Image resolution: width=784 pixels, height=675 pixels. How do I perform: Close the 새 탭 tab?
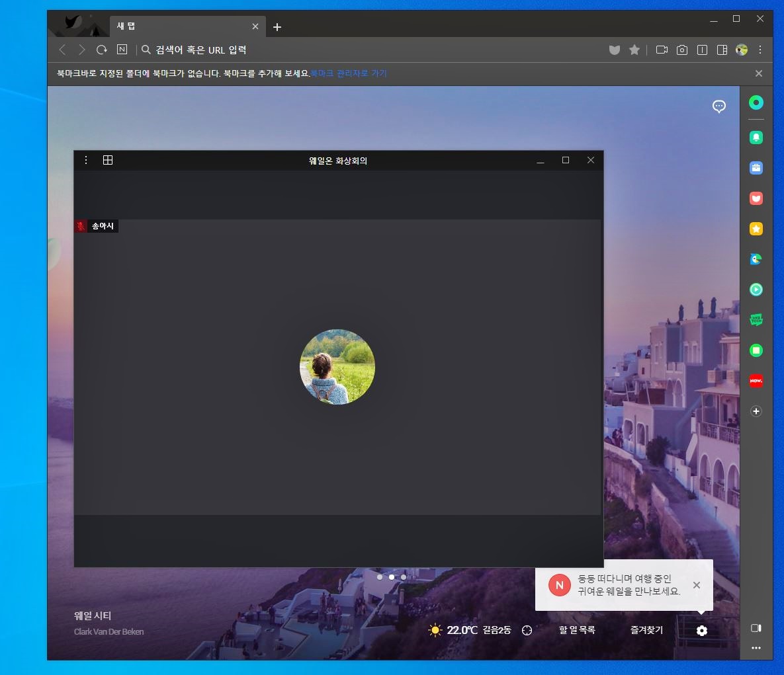255,26
